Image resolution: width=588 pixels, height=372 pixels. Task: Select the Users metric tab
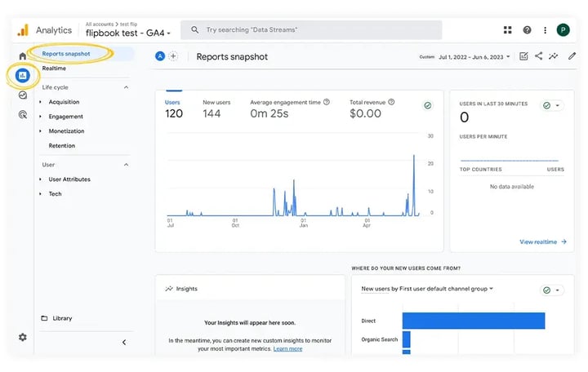[x=174, y=109]
